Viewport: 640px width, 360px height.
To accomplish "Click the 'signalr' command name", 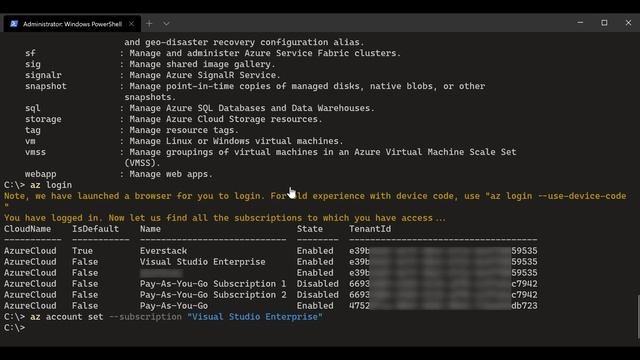I will (x=43, y=75).
